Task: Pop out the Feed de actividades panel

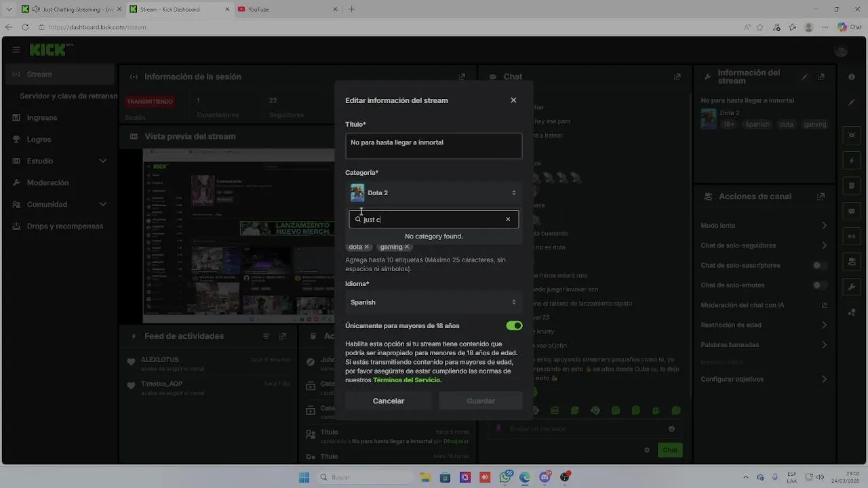Action: (x=283, y=336)
